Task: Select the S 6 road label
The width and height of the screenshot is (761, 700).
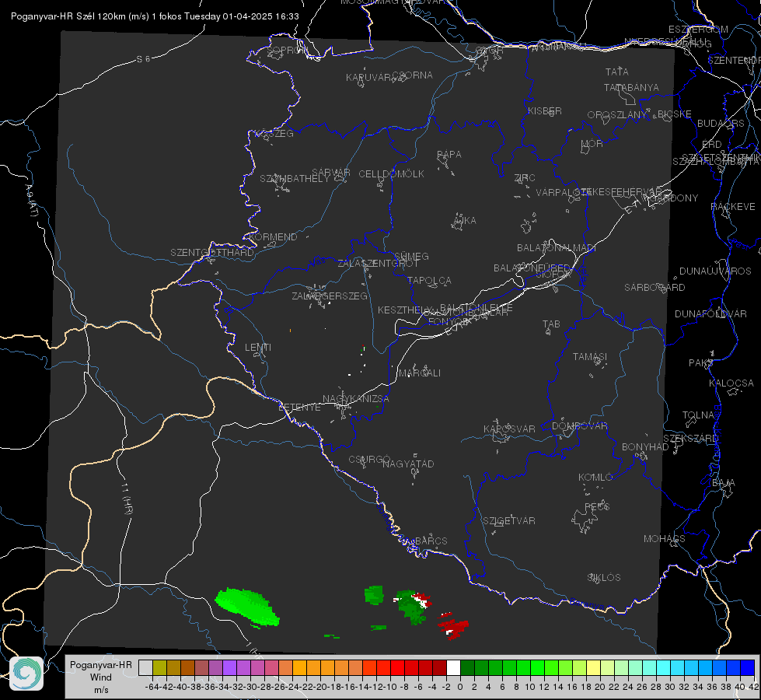Action: click(x=143, y=59)
